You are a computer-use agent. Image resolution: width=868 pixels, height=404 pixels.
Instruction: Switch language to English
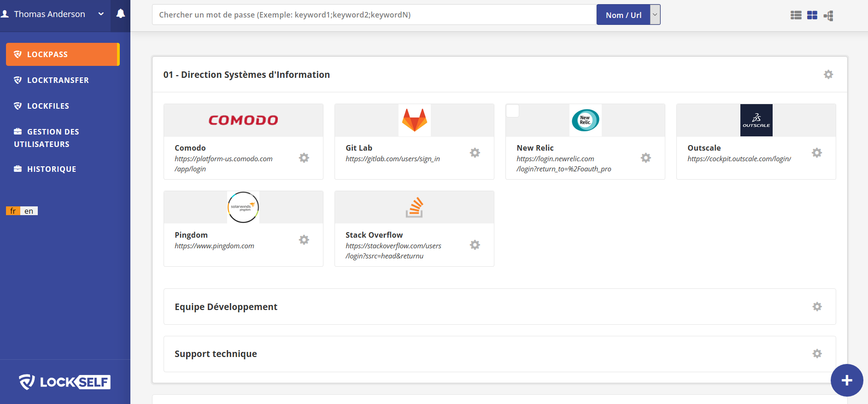[x=29, y=211]
